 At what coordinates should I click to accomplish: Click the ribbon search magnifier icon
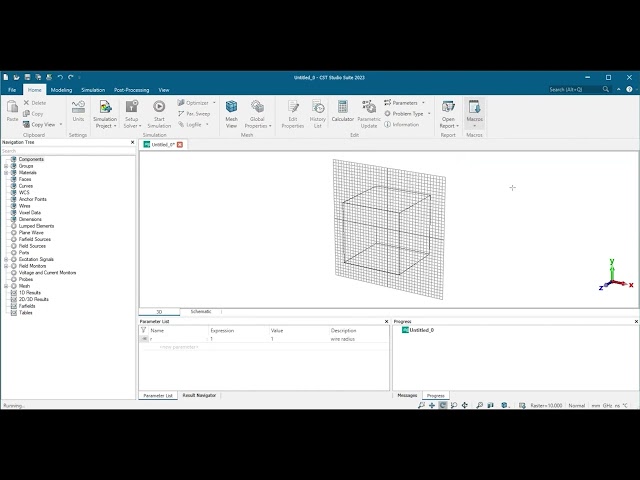click(606, 89)
